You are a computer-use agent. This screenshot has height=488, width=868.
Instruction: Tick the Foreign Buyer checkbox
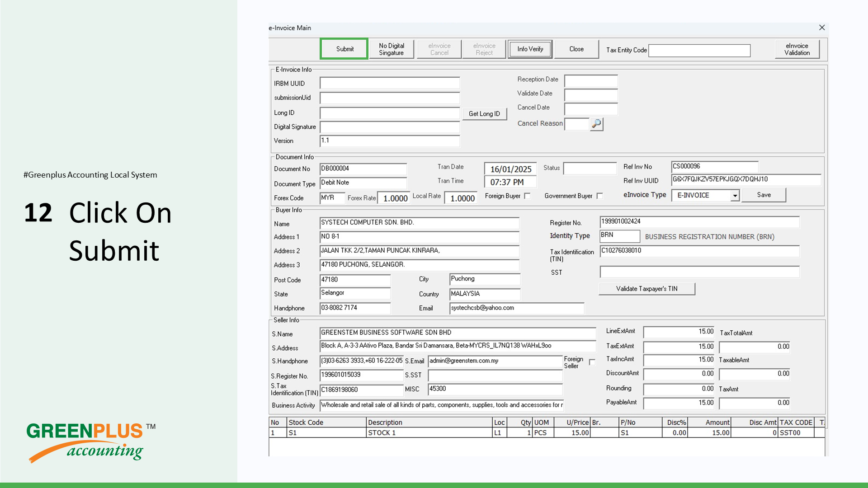click(x=527, y=196)
